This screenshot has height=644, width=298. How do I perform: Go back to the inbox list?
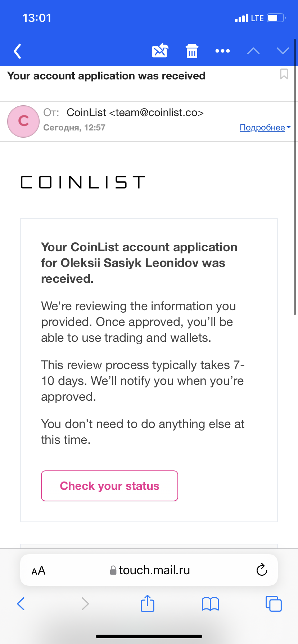pyautogui.click(x=18, y=51)
